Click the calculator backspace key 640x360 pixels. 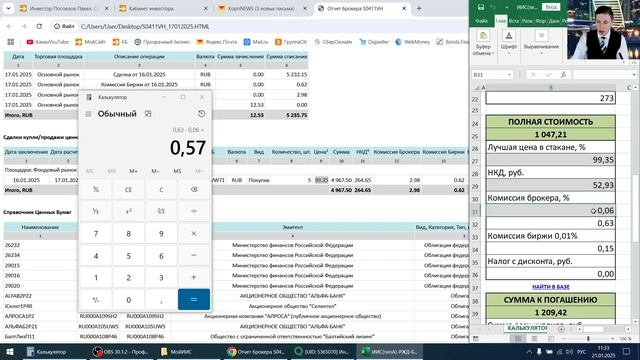tap(194, 189)
